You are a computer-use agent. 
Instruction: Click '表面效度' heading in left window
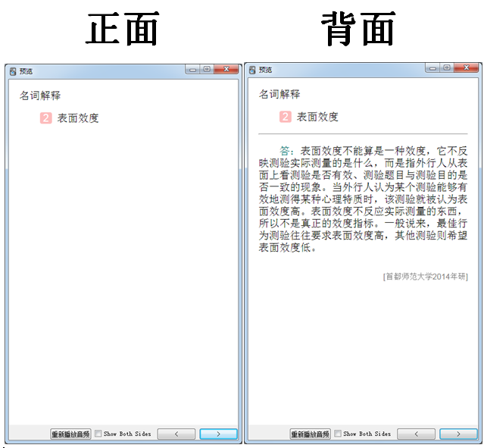tap(78, 118)
